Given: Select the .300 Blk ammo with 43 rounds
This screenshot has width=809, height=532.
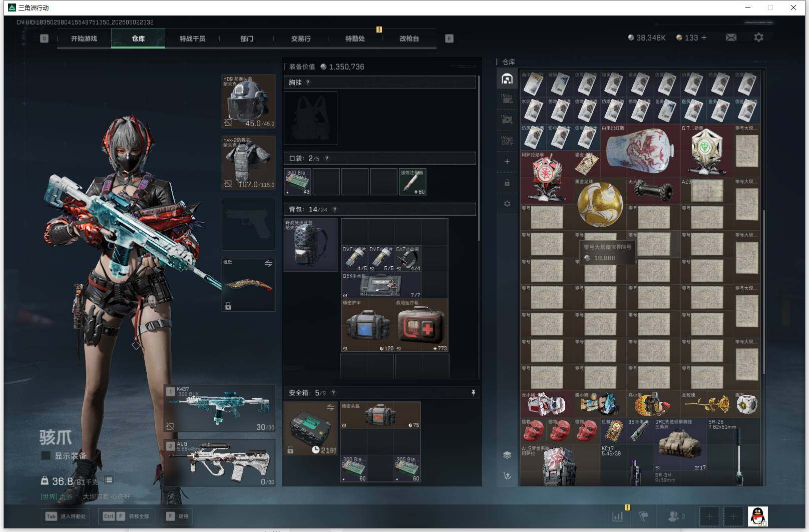Looking at the screenshot, I should click(x=297, y=182).
